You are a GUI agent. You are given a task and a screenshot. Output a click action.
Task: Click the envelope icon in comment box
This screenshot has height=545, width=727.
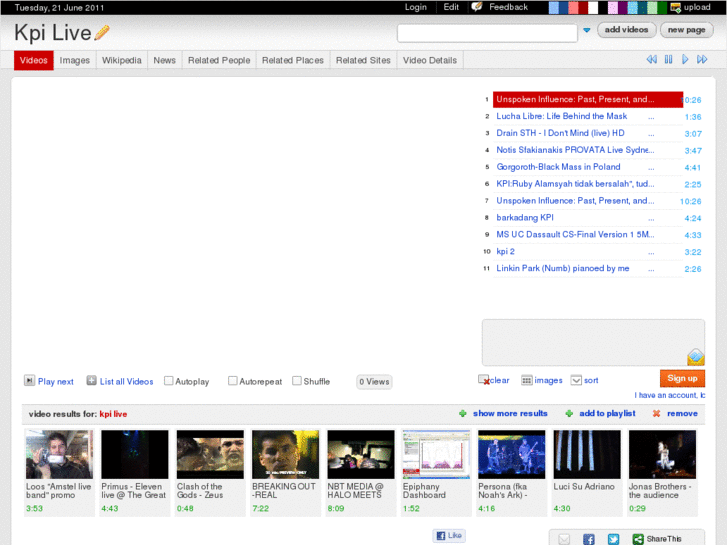pos(695,357)
